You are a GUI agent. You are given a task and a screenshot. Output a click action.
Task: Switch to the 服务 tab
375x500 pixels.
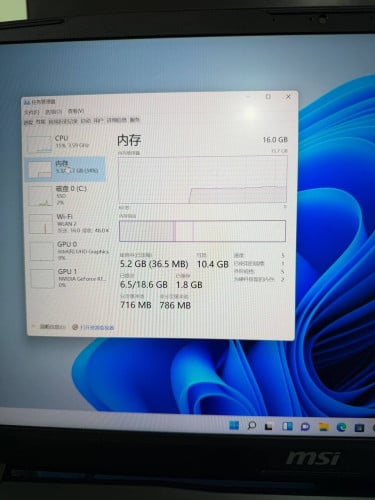135,119
